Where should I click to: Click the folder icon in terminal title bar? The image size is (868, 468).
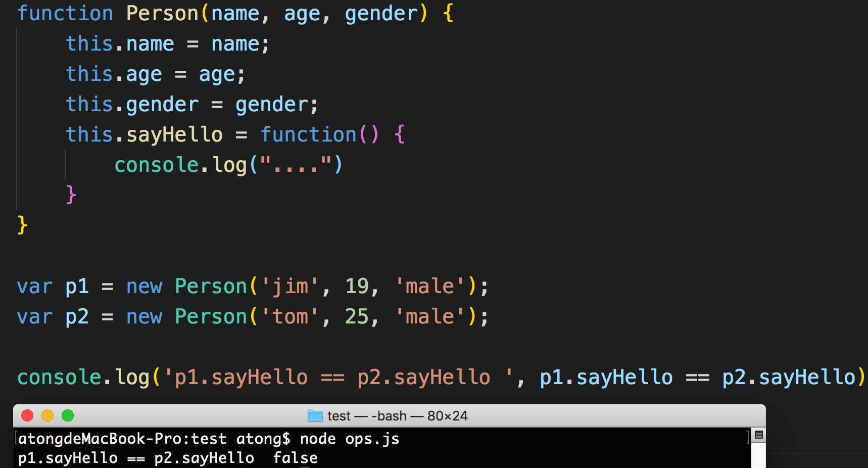pos(315,415)
